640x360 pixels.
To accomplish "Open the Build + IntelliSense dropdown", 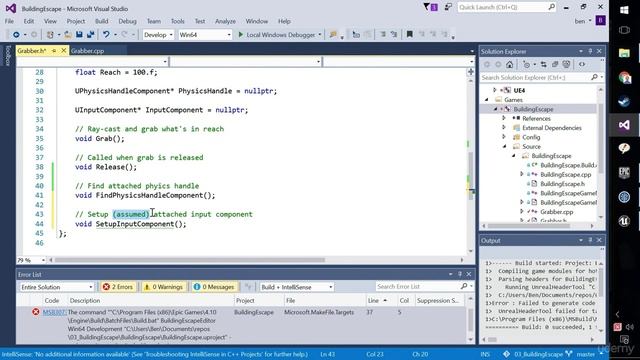I will 297,287.
